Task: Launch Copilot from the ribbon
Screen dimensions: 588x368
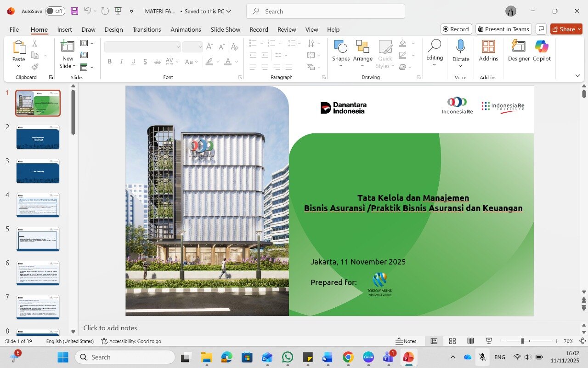Action: pyautogui.click(x=542, y=51)
